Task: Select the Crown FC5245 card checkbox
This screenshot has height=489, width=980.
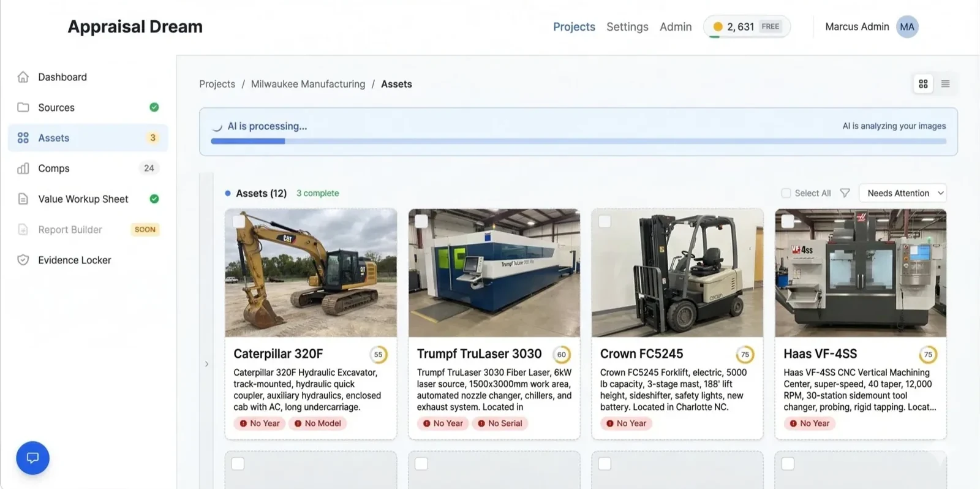Action: [605, 221]
